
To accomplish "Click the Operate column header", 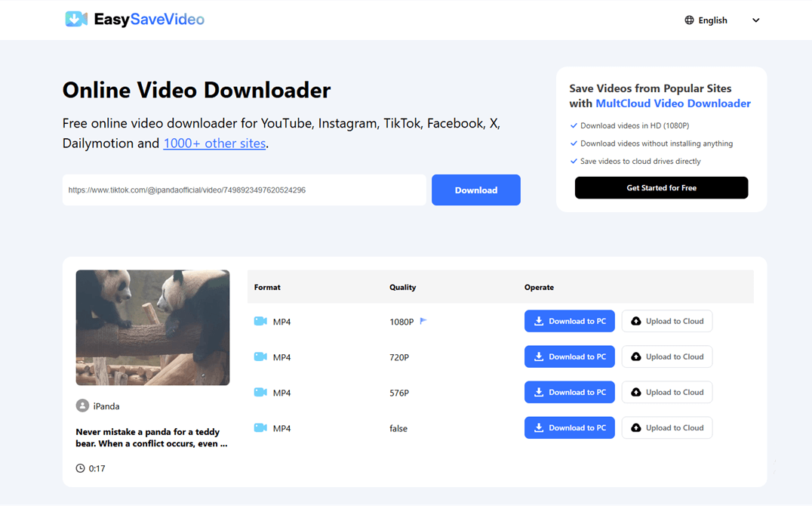I will [539, 287].
